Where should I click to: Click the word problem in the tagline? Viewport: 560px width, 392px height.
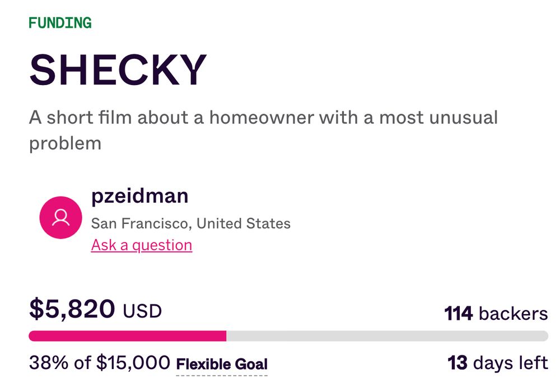(66, 144)
